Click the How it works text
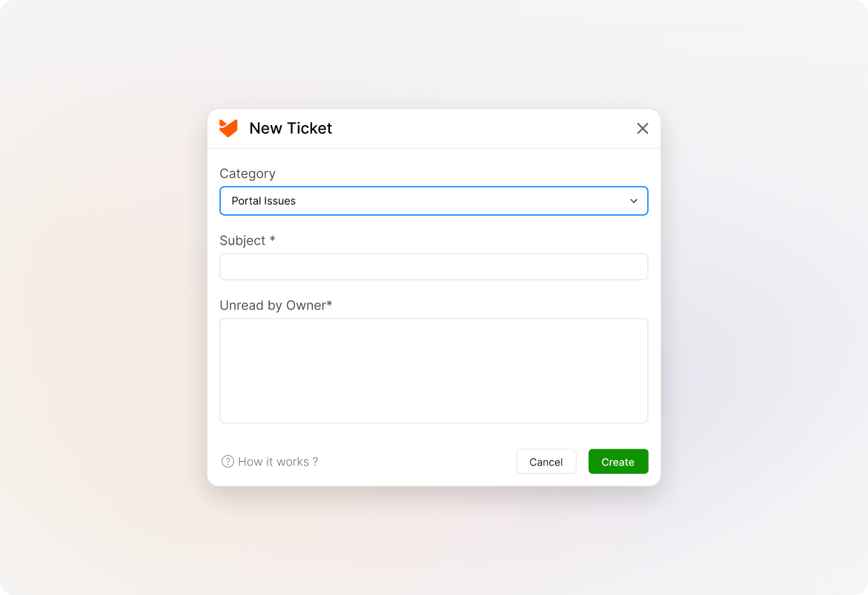This screenshot has height=595, width=868. 276,461
